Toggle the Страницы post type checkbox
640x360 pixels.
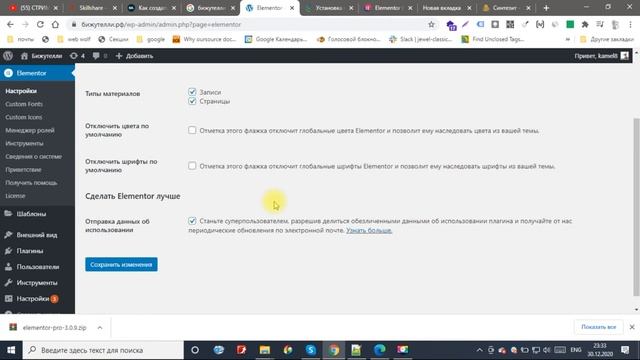pos(192,101)
